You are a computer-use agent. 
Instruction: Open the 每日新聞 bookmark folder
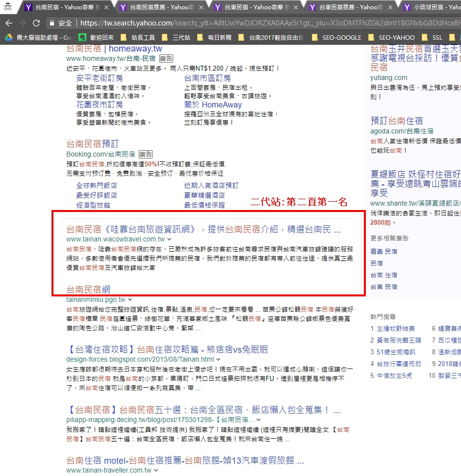(x=214, y=37)
